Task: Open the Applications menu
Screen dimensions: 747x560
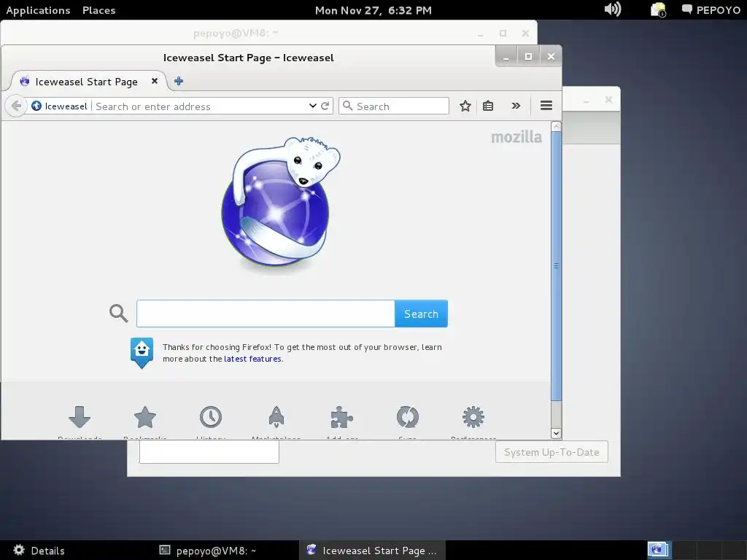Action: coord(38,10)
